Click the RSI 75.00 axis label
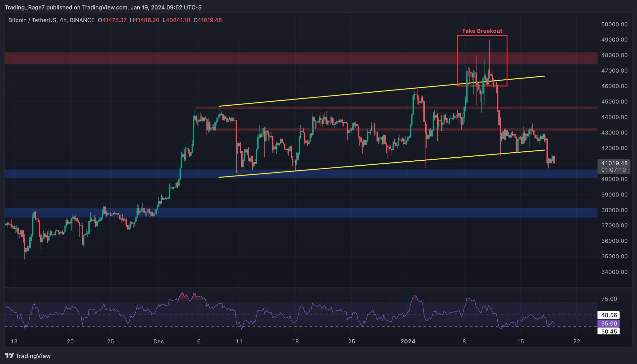This screenshot has height=364, width=637. click(609, 299)
